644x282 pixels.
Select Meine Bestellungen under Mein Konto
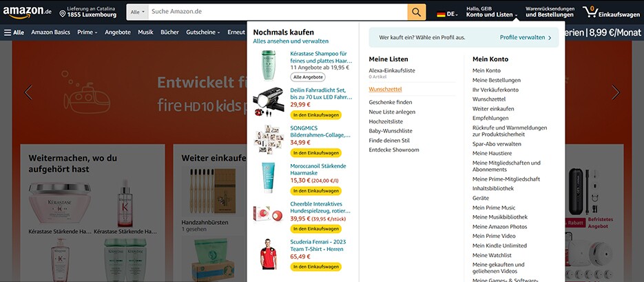click(x=496, y=80)
